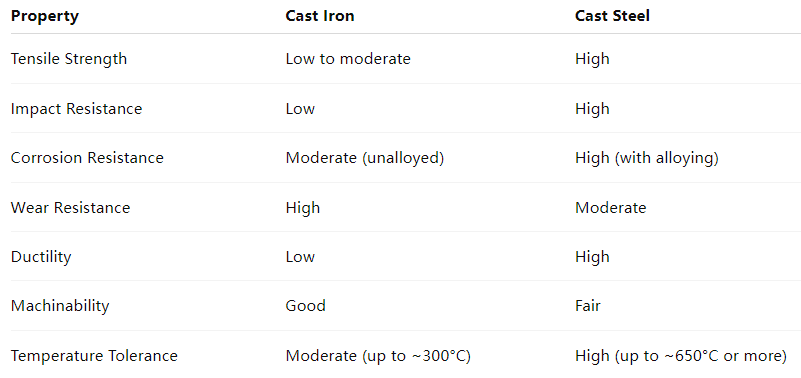Select the Impact Resistance row label
Screen dimensions: 801x378
click(77, 108)
